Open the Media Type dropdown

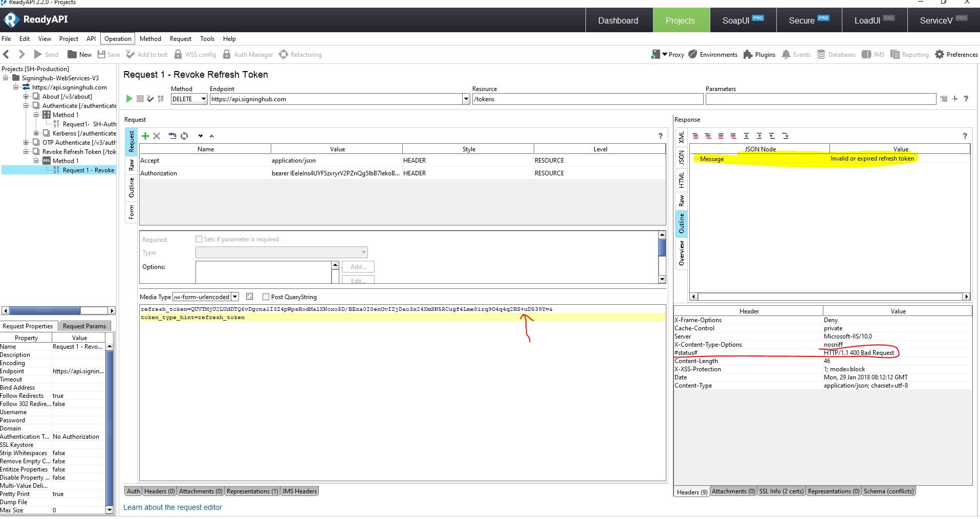pos(235,297)
